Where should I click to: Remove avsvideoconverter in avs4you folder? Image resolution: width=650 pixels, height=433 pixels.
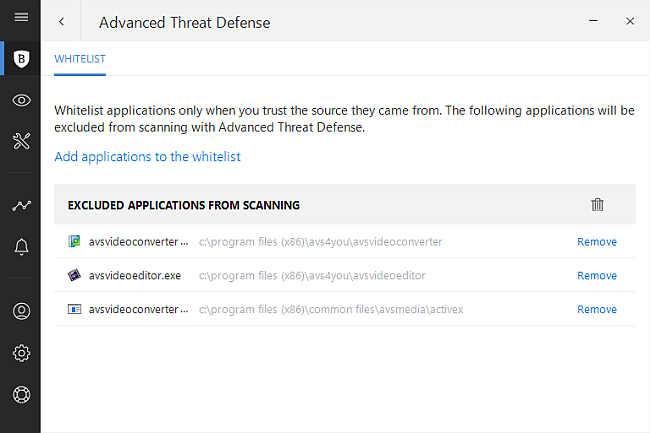pos(597,242)
